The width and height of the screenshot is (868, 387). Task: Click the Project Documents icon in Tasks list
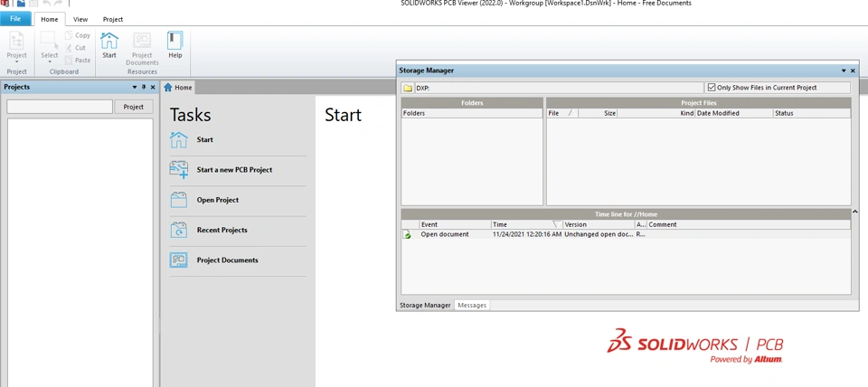point(179,260)
